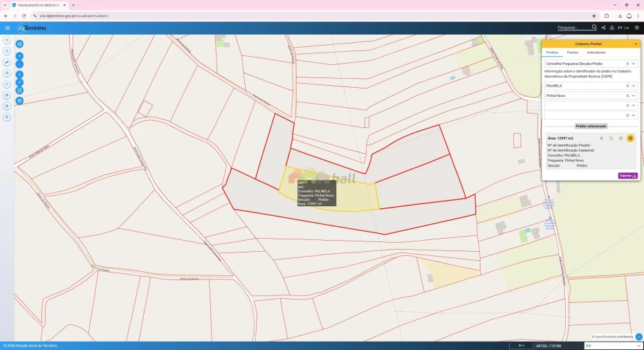Open the PT coordinate system dropdown in status bar

tap(613, 346)
